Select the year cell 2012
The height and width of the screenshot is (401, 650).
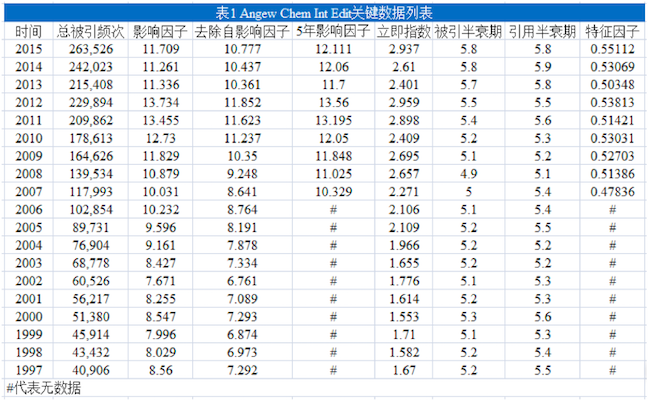point(29,102)
